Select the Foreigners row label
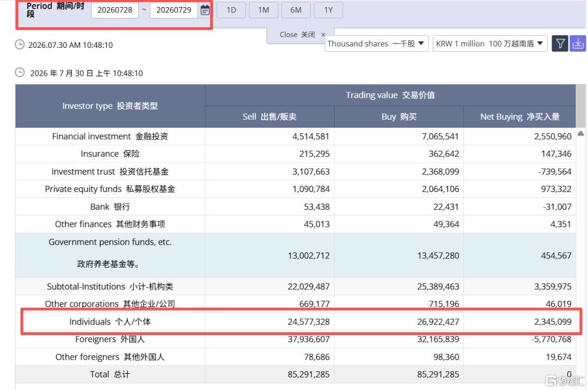Screen dimensions: 588x390 pyautogui.click(x=110, y=339)
